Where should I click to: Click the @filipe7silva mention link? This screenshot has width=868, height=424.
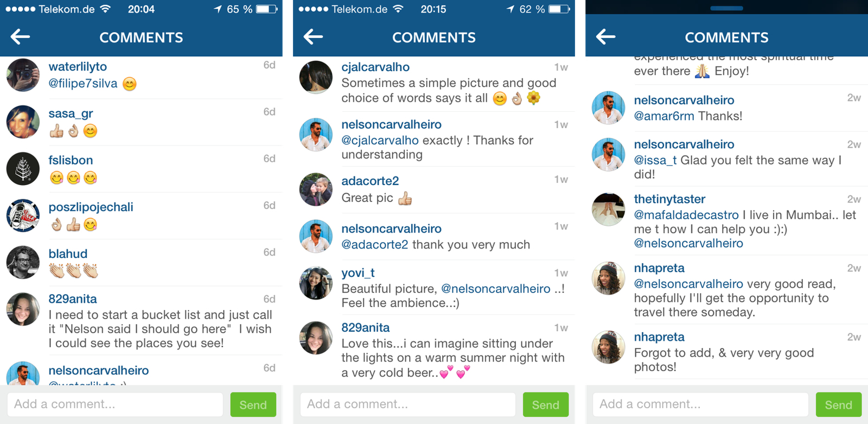click(83, 84)
